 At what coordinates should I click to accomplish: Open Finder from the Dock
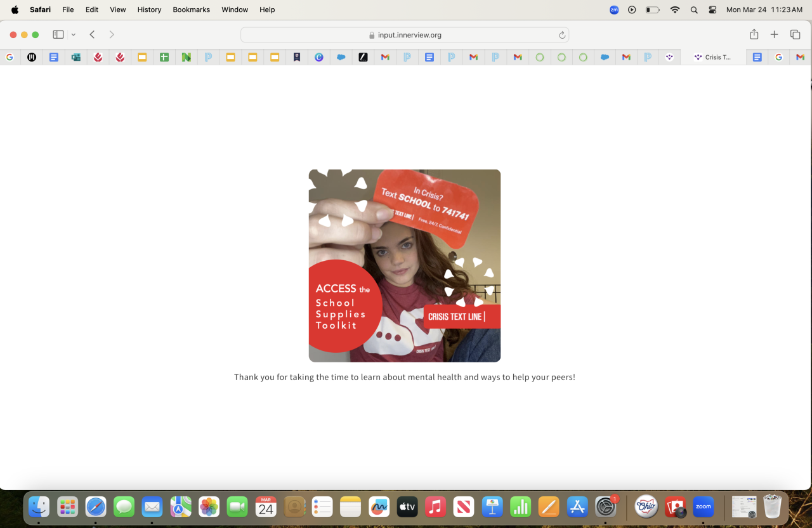(39, 506)
